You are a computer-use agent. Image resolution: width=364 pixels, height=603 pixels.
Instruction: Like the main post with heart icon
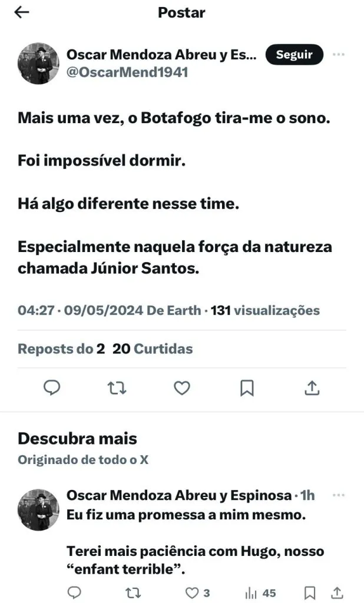[x=182, y=387]
